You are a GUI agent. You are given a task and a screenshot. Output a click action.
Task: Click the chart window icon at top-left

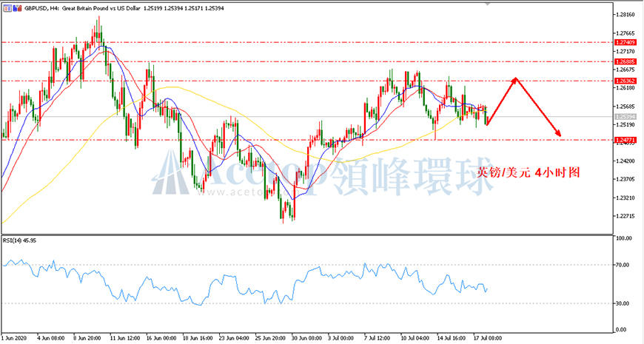click(7, 8)
